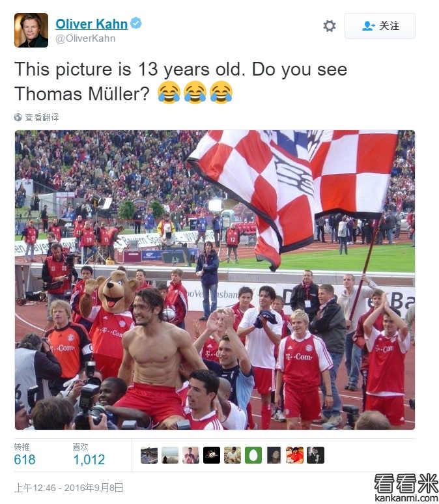Open the tweet's stadium photo
This screenshot has height=504, width=439.
[215, 280]
